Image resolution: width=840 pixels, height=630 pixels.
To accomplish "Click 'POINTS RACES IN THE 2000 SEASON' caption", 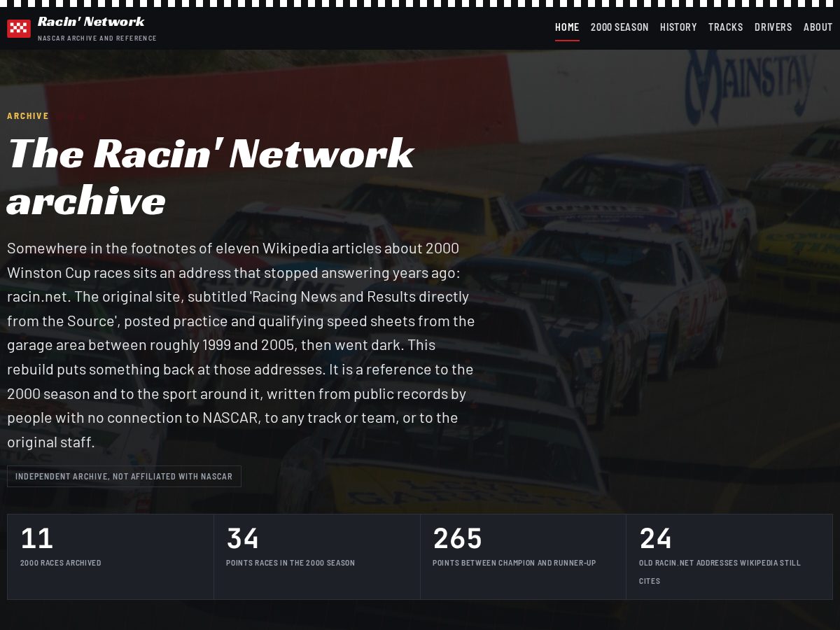I will coord(290,563).
